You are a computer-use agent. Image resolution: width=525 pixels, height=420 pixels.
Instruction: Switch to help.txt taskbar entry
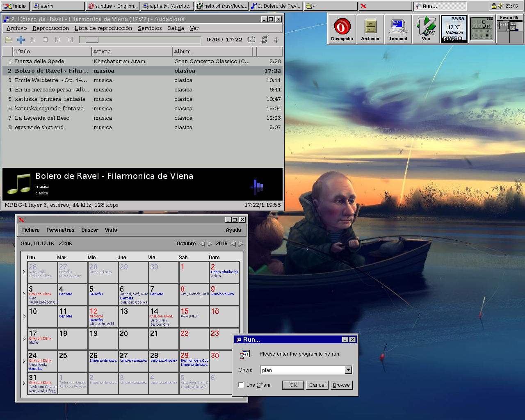(x=222, y=6)
